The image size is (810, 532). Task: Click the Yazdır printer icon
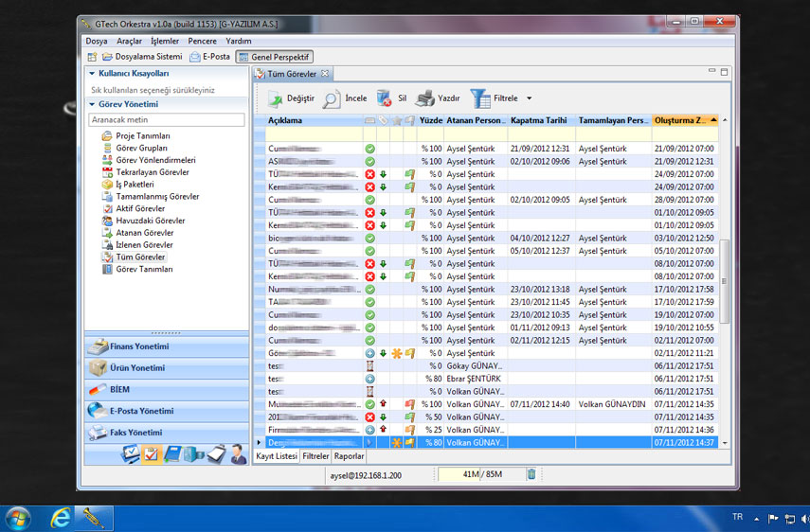click(x=425, y=98)
